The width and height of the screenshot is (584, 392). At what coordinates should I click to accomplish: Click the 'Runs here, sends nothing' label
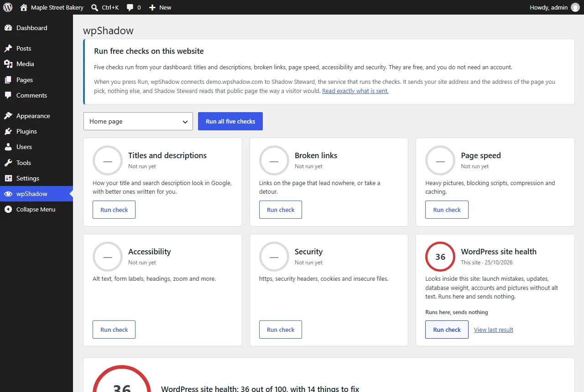pyautogui.click(x=457, y=312)
